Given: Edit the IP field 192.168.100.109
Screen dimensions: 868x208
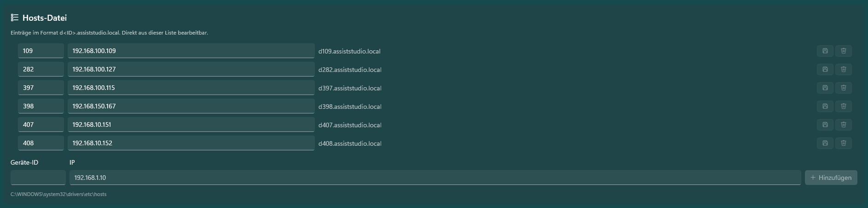Looking at the screenshot, I should click(x=191, y=51).
